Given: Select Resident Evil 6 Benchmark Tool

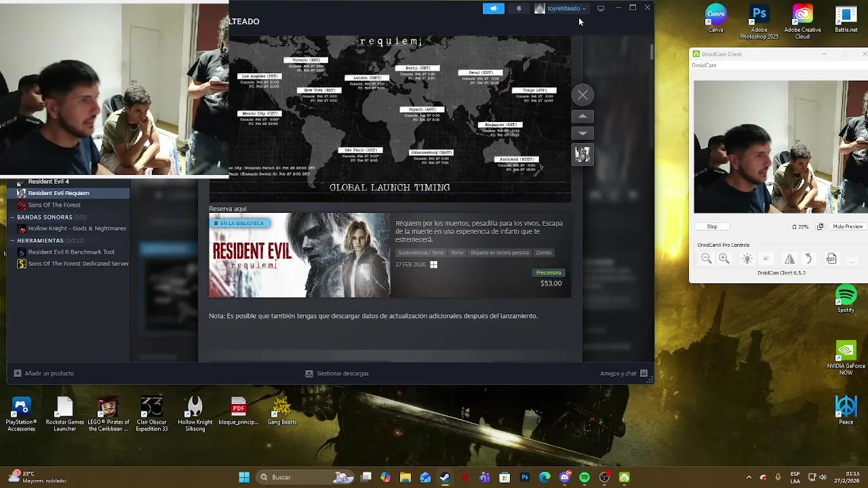Looking at the screenshot, I should coord(68,252).
